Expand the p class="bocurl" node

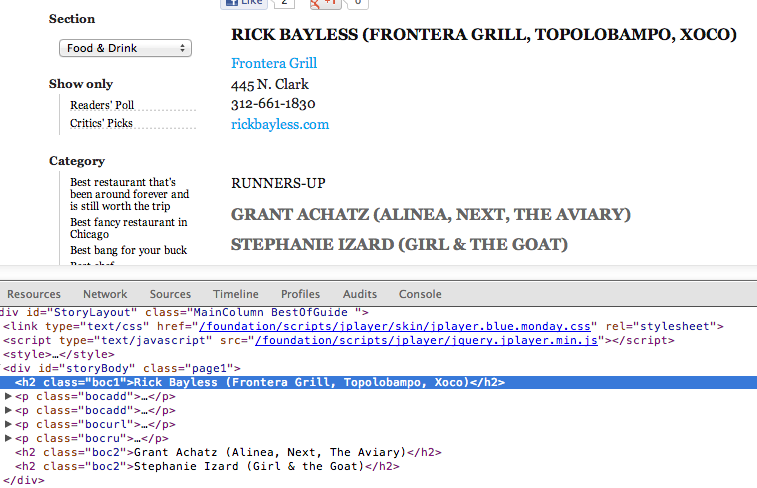pyautogui.click(x=8, y=424)
